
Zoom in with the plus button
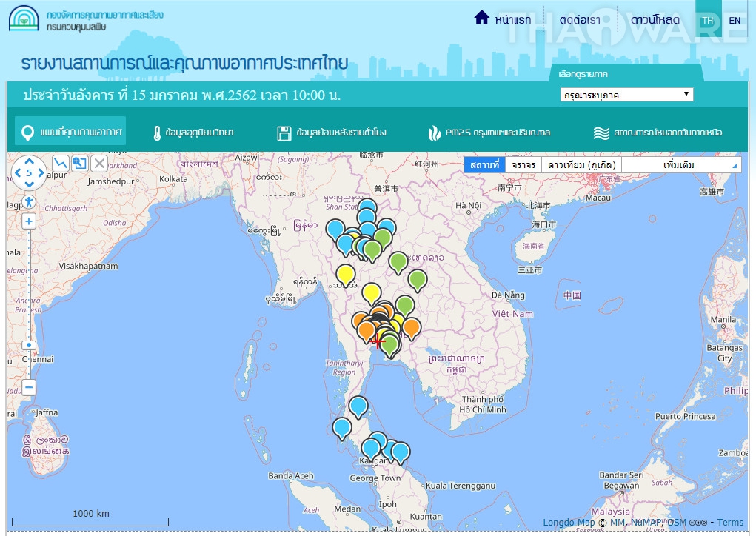coord(29,221)
